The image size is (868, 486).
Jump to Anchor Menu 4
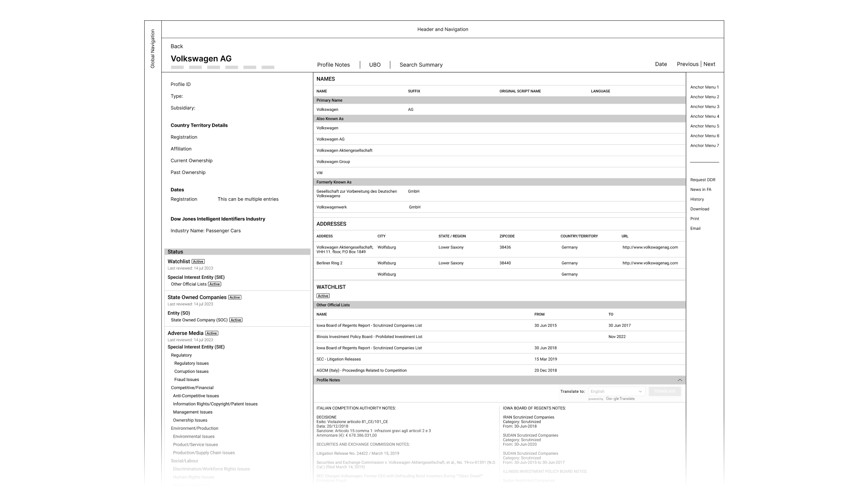tap(704, 116)
